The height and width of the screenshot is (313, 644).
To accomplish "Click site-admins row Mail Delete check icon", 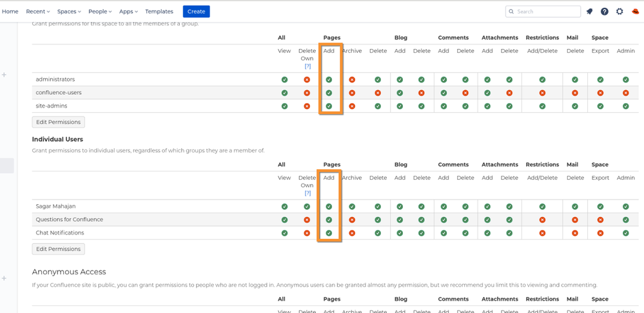I will point(575,106).
